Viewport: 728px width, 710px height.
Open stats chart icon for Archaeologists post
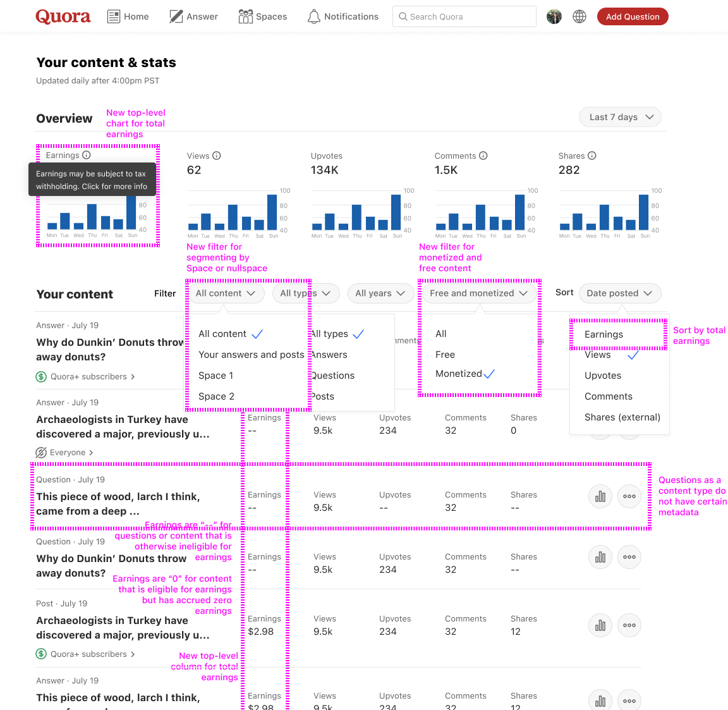pos(600,625)
